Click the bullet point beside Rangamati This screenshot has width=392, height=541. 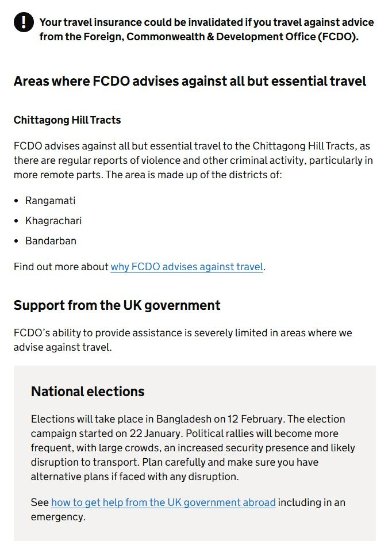pos(17,201)
